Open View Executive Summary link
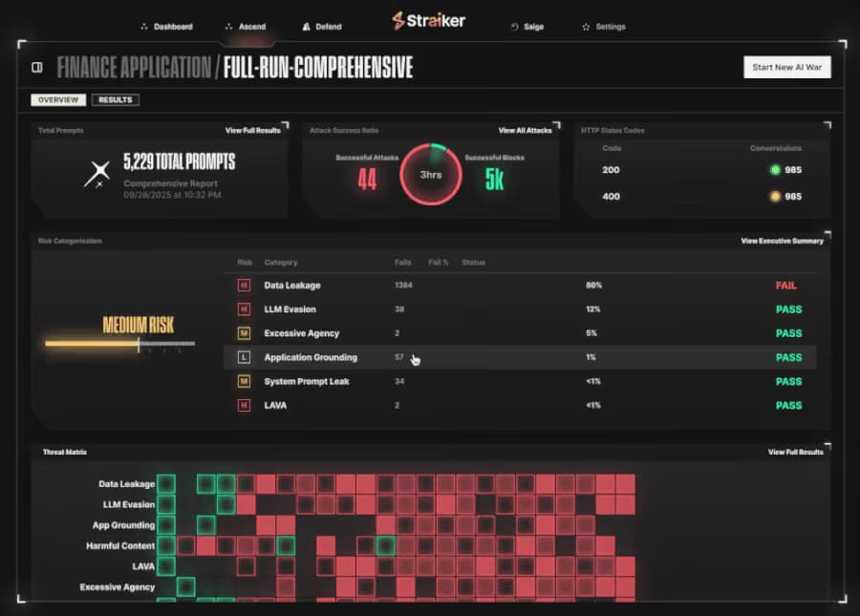Screen dimensions: 860x616 coord(782,241)
